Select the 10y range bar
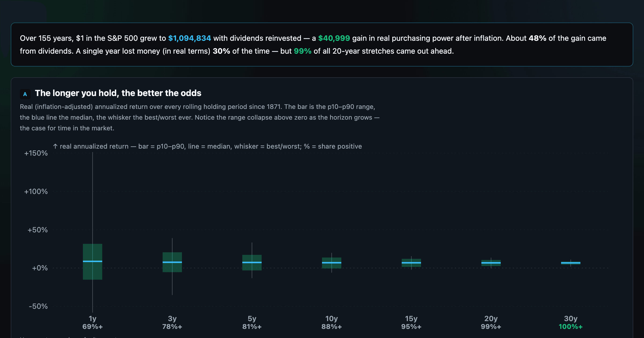The height and width of the screenshot is (338, 644). (332, 263)
